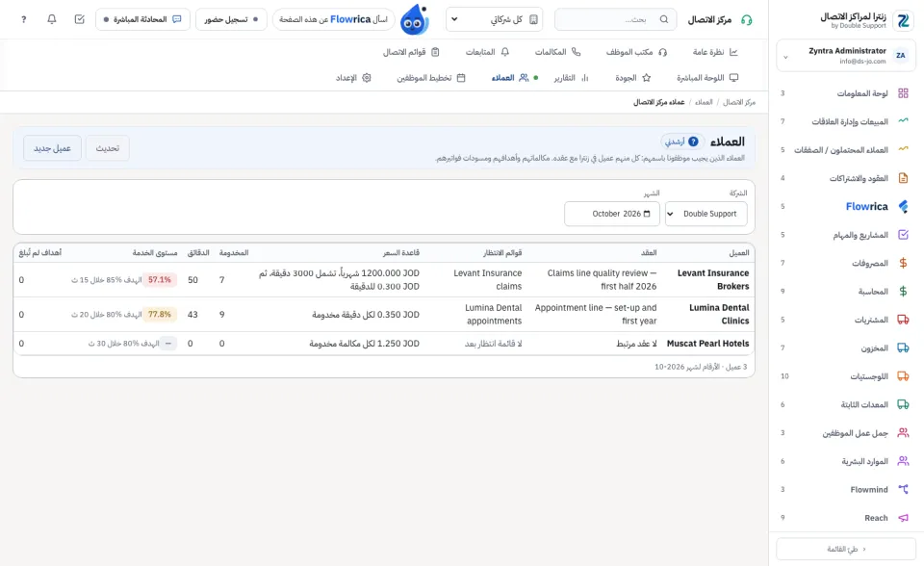
Task: Click Levant Insurance claims queue cell
Action: point(487,279)
